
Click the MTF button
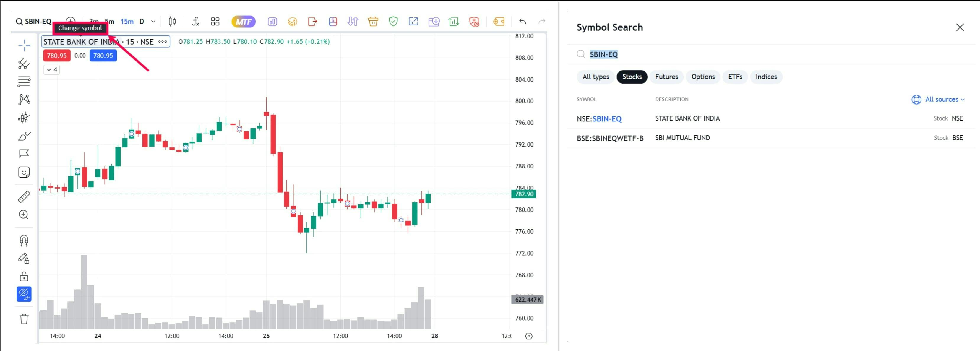pyautogui.click(x=244, y=22)
